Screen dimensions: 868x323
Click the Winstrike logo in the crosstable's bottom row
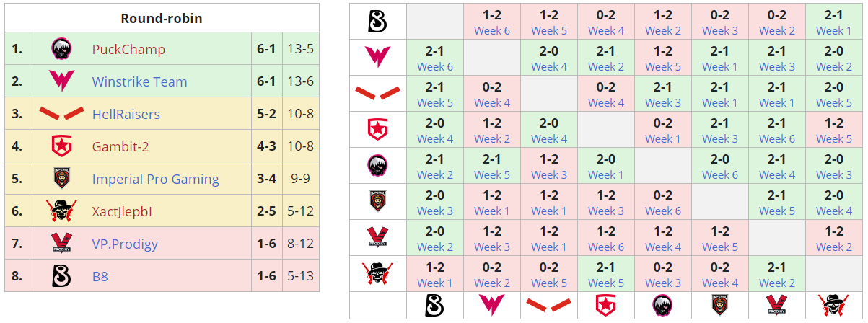click(x=492, y=305)
